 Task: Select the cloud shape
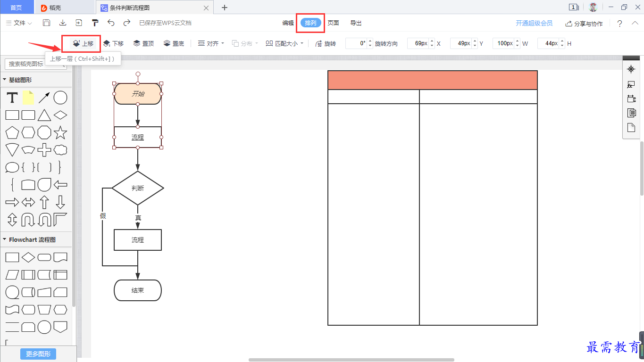(x=60, y=150)
